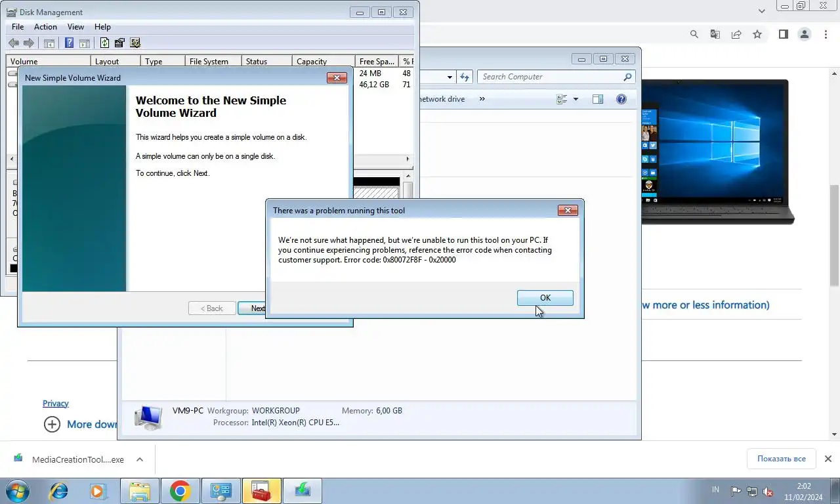Click the Chrome share page icon
840x504 pixels.
pyautogui.click(x=736, y=34)
